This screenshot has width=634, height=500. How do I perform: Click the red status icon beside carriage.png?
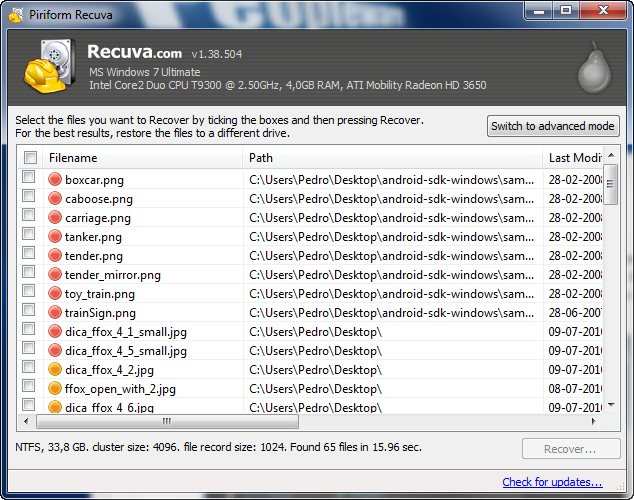point(55,217)
